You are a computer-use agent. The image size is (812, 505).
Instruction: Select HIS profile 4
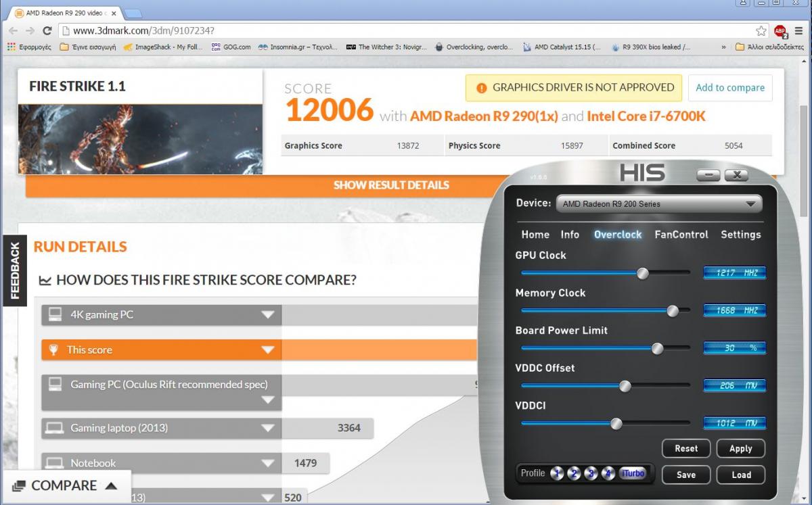608,473
